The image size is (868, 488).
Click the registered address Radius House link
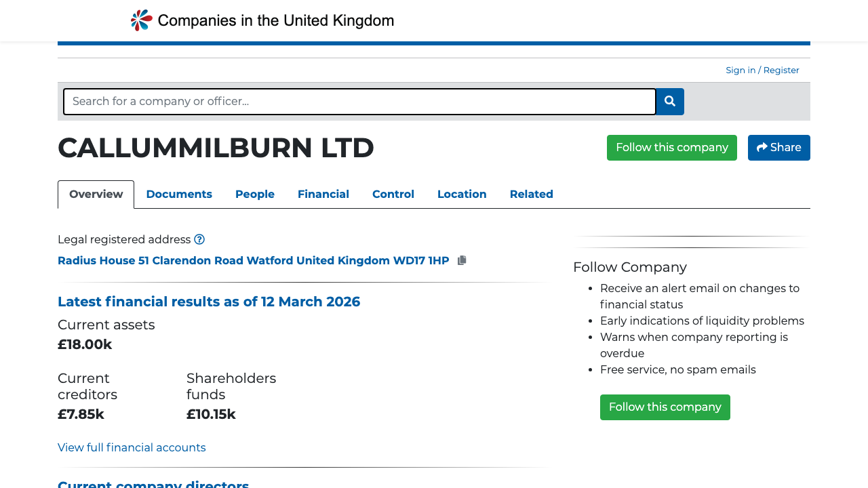(253, 260)
